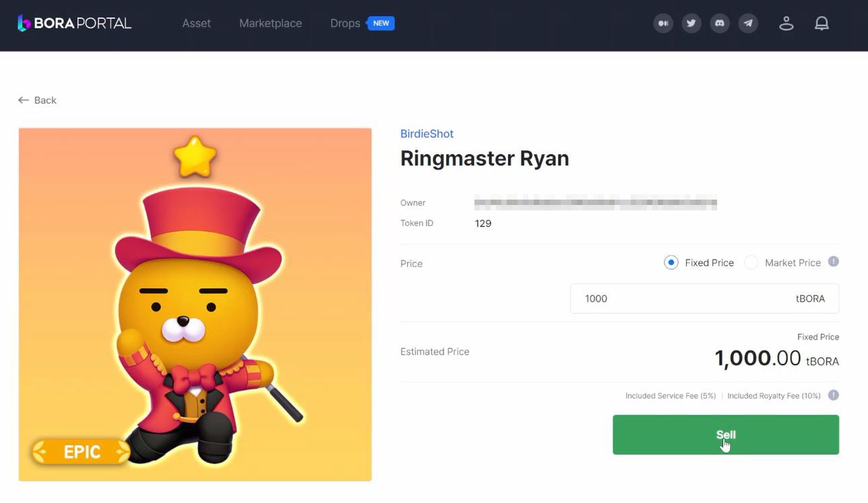Click the 1,000.00 tBORA estimated price
The width and height of the screenshot is (868, 503).
776,358
